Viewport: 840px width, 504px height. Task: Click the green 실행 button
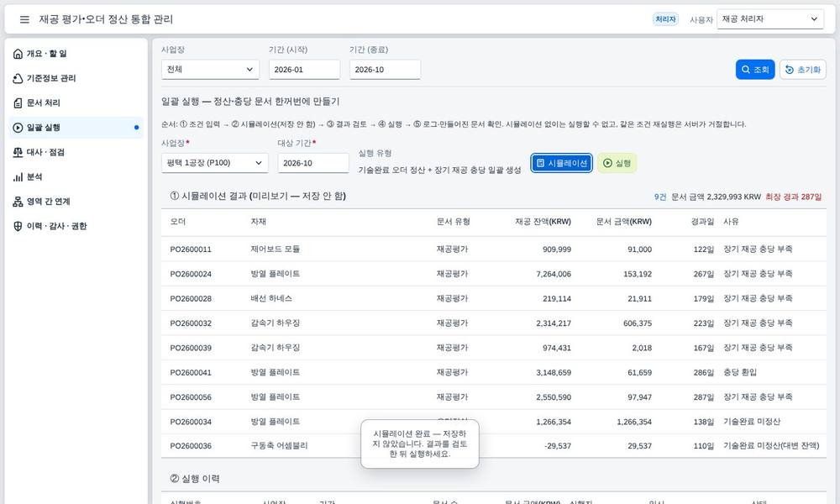pyautogui.click(x=617, y=163)
